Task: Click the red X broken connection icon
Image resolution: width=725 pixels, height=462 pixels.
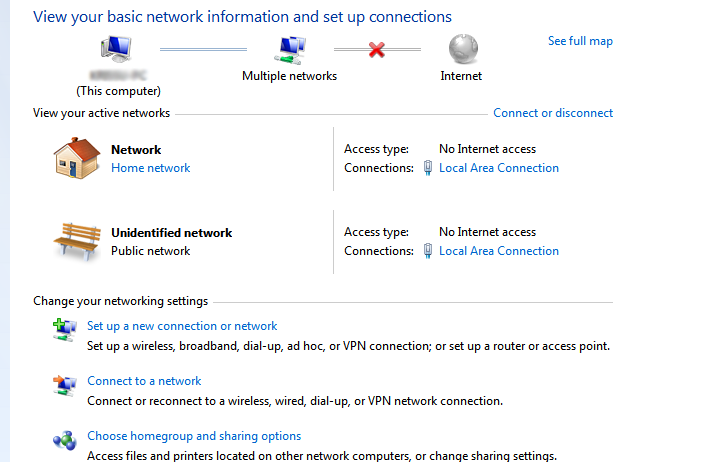Action: (x=377, y=49)
